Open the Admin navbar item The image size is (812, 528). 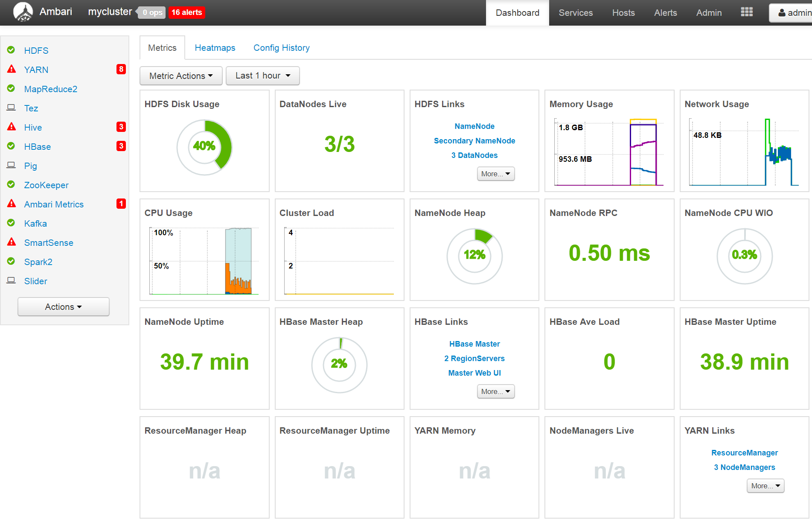(709, 13)
